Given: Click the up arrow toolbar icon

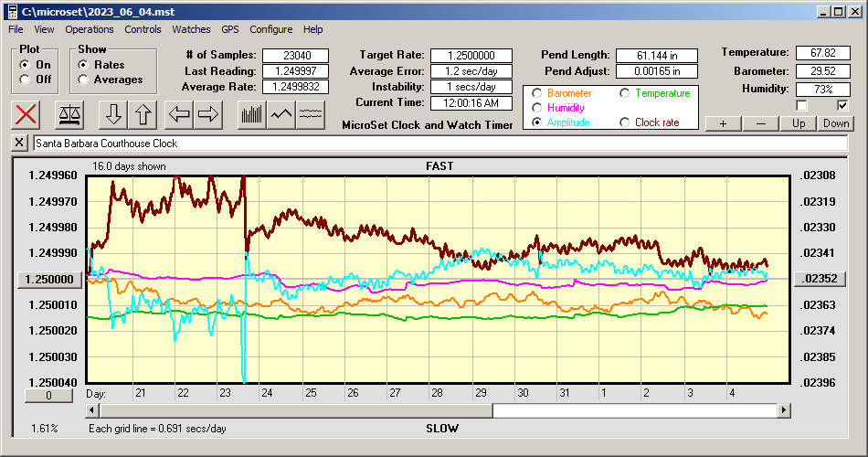Looking at the screenshot, I should click(143, 114).
